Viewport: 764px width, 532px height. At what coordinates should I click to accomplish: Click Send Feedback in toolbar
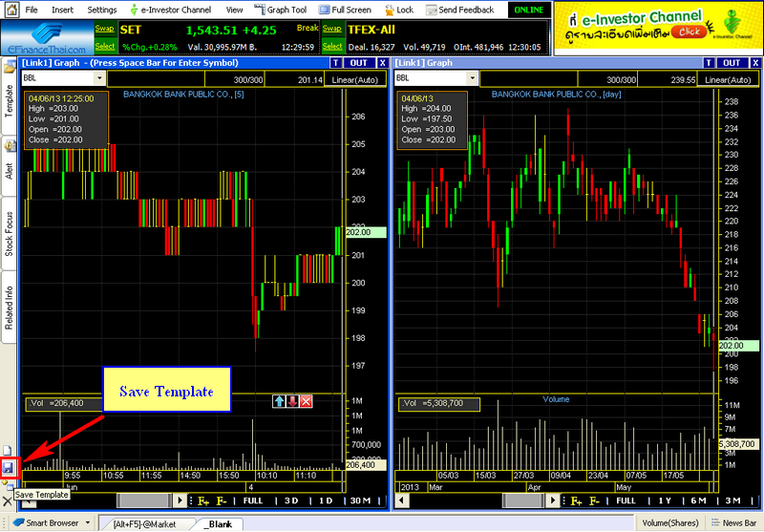point(460,10)
